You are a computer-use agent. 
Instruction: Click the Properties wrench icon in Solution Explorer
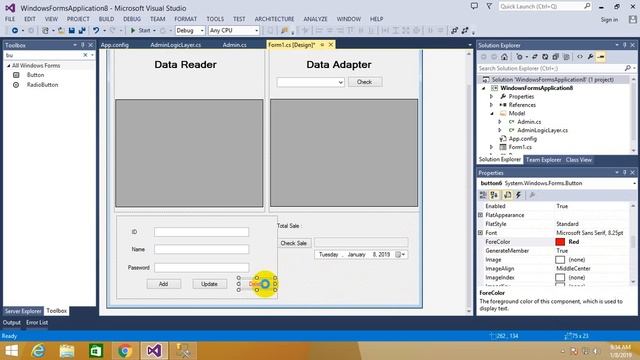[x=590, y=57]
